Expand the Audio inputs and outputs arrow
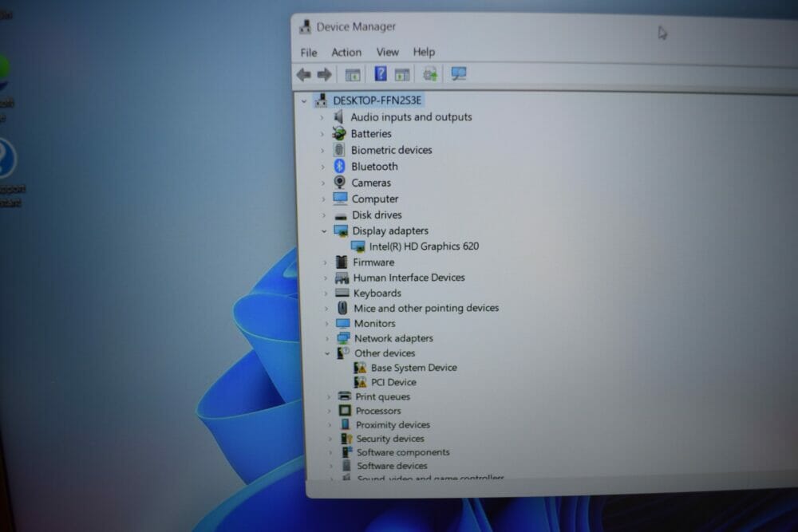The height and width of the screenshot is (532, 798). [x=322, y=117]
